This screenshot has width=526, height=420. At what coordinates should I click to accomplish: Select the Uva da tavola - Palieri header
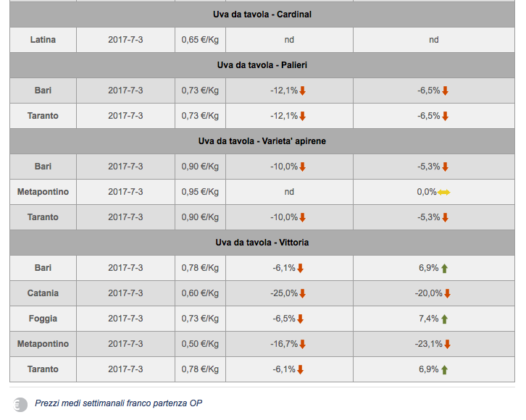pos(262,65)
